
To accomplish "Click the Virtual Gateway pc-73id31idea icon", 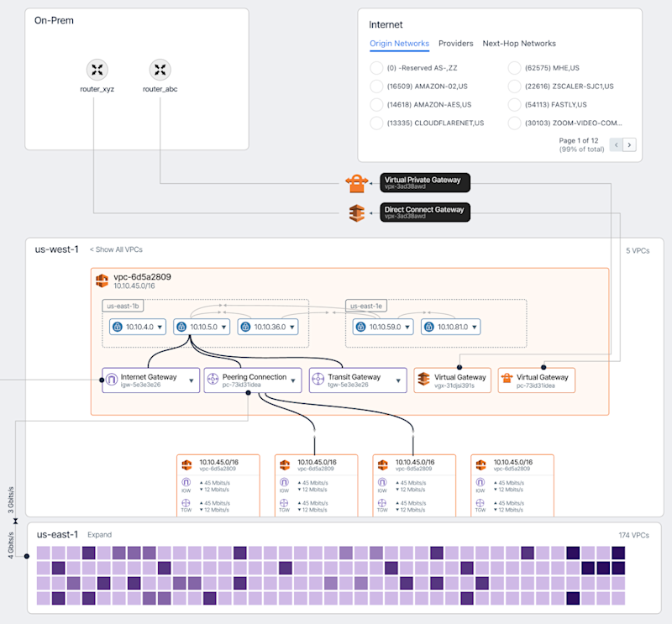I will tap(507, 378).
